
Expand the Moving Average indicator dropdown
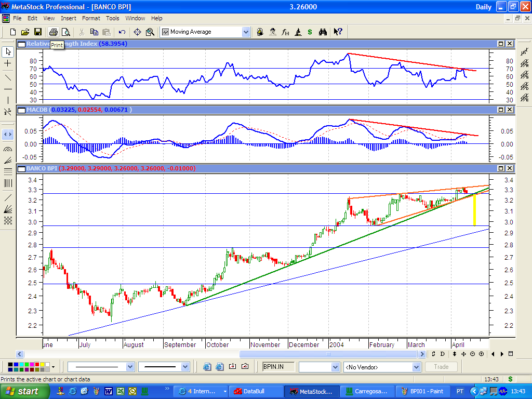click(x=246, y=32)
